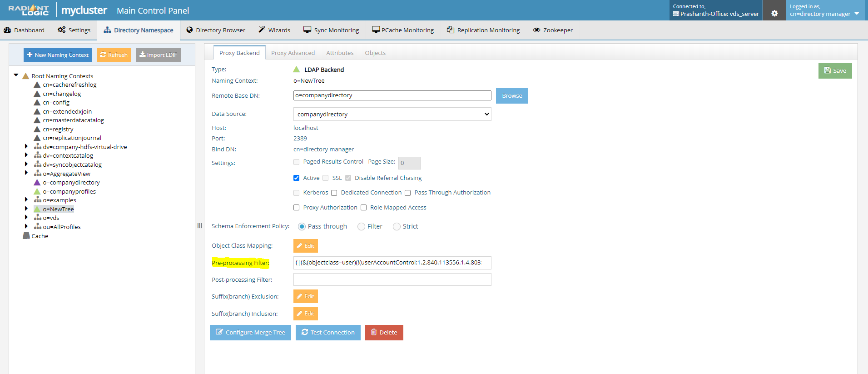
Task: Expand the o=AggregateView node
Action: [x=26, y=173]
